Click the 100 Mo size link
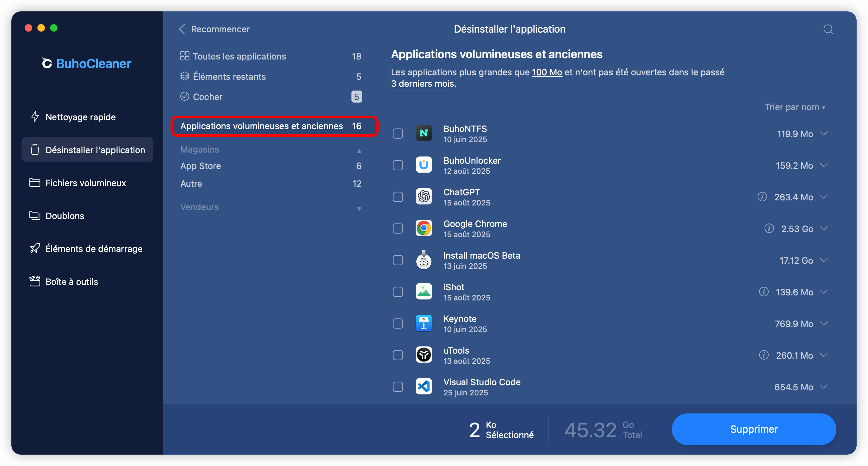 [547, 72]
